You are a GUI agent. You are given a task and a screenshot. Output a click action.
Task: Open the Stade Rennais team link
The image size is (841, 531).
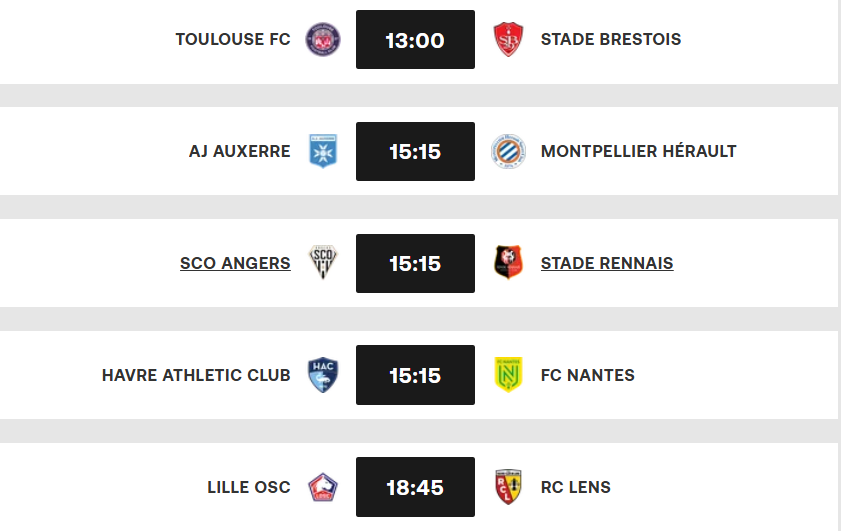[607, 263]
